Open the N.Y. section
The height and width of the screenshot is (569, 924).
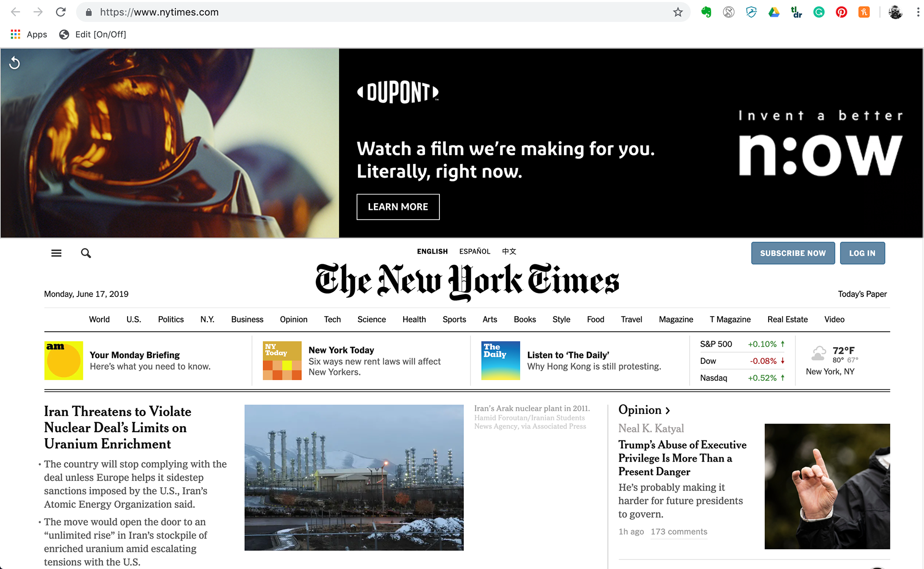(207, 320)
